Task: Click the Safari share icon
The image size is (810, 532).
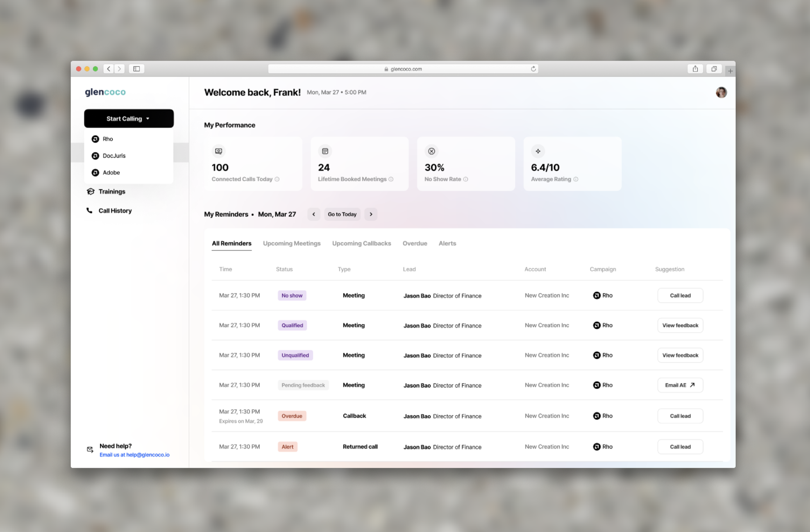Action: point(695,69)
